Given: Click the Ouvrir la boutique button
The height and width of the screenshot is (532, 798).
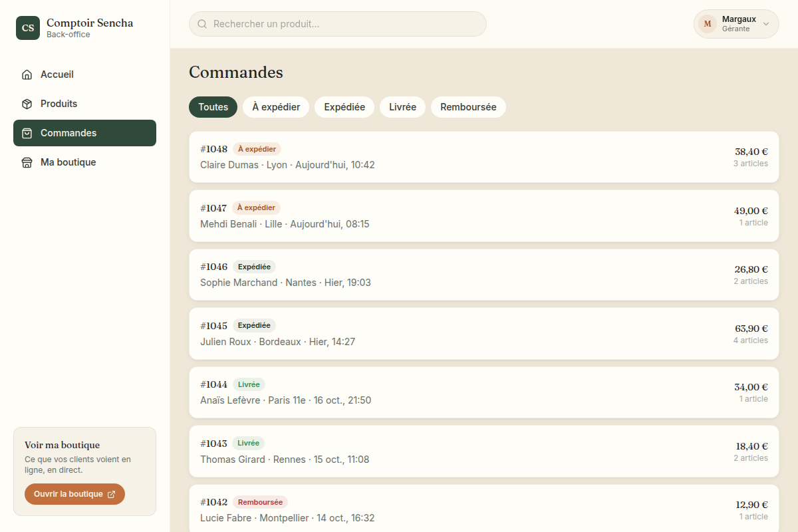Looking at the screenshot, I should click(74, 494).
